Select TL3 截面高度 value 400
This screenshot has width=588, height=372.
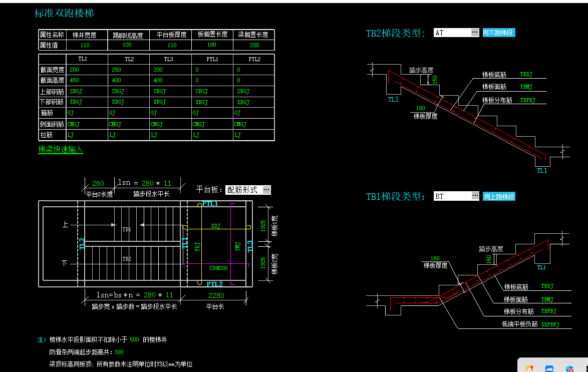click(158, 80)
